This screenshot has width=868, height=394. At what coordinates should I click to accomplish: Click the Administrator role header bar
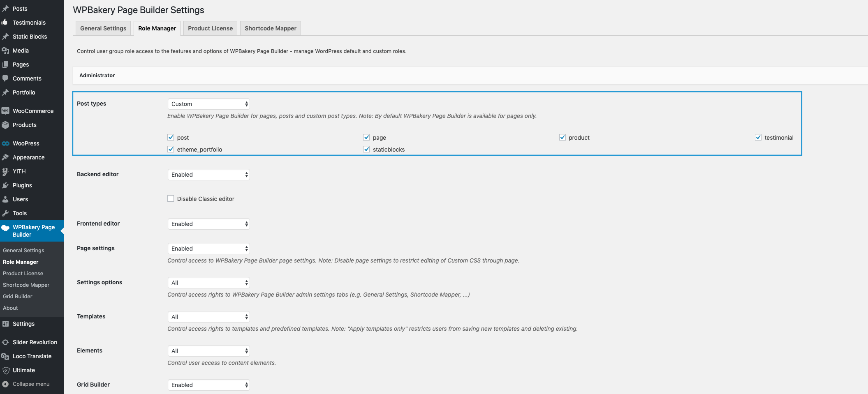pos(470,76)
